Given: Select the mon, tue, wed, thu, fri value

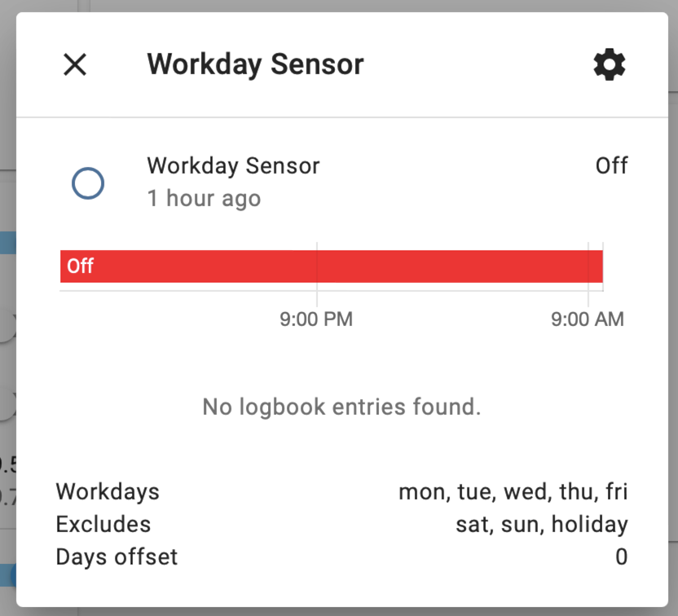Looking at the screenshot, I should coord(512,491).
